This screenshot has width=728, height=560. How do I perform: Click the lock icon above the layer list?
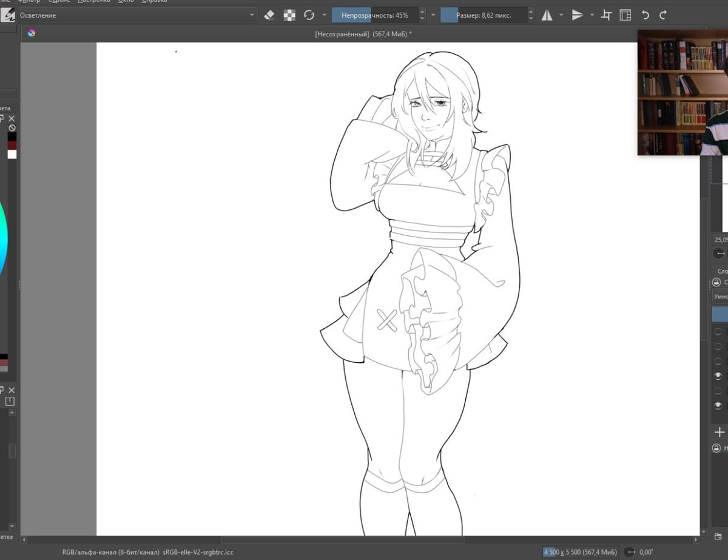(716, 283)
